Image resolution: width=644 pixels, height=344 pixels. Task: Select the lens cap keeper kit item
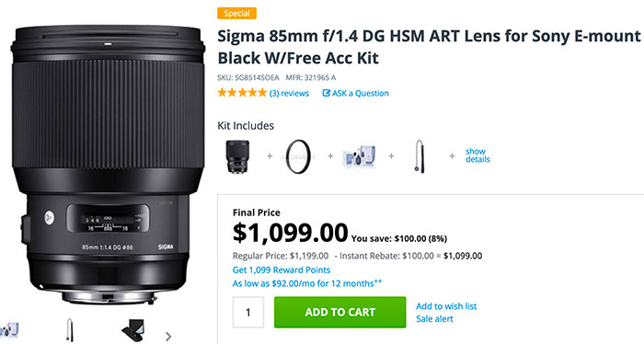point(419,156)
